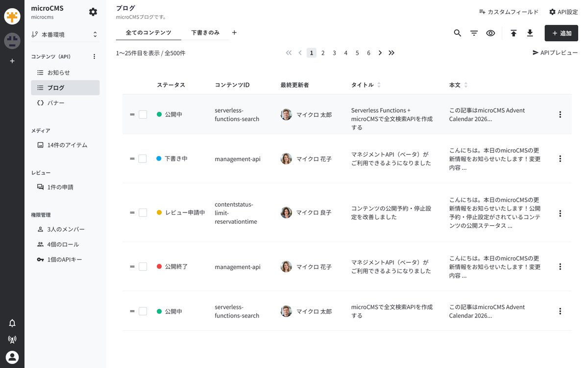
Task: Go to page 3
Action: click(334, 53)
